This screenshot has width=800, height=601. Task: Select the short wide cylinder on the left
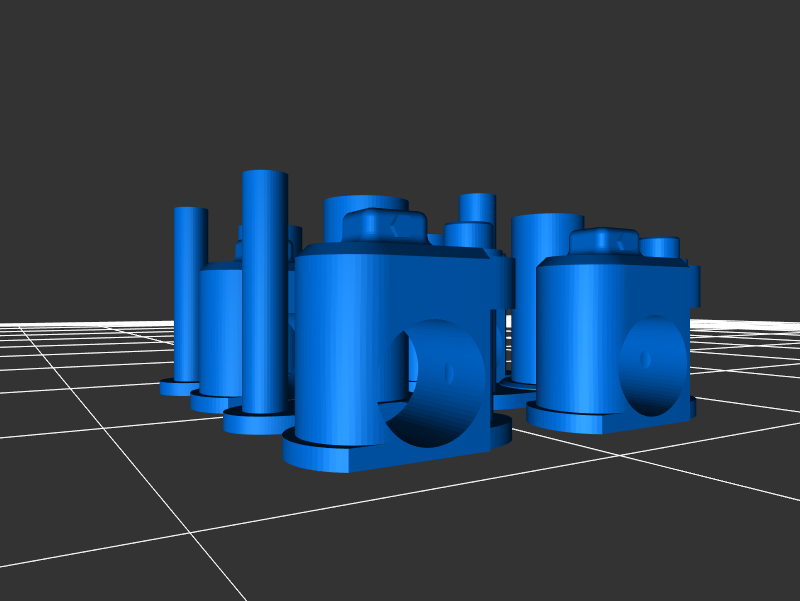click(219, 330)
